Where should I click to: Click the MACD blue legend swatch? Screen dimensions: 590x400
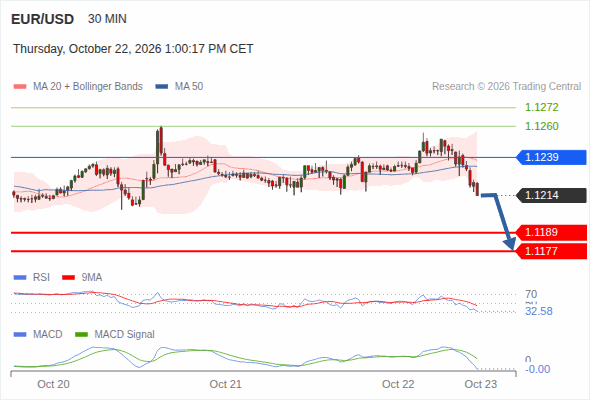20,335
